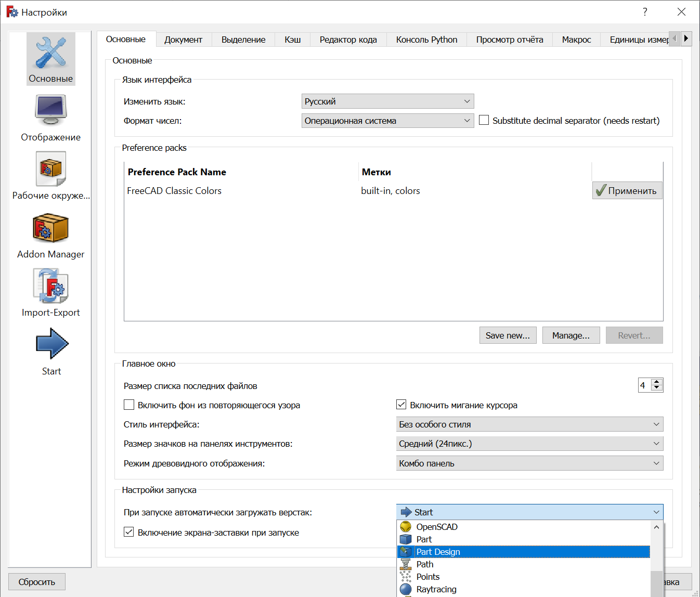Switch to the Макрос tab
Screen dimensions: 700x597
(576, 40)
